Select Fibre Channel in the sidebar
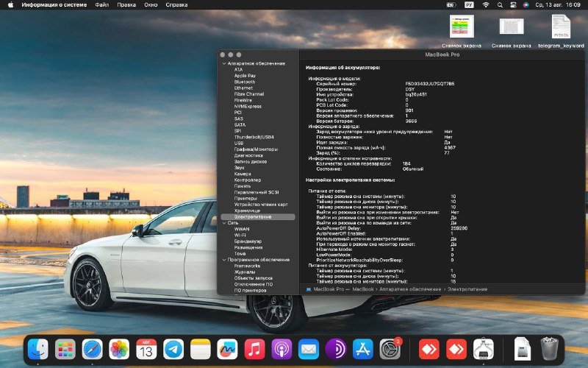 click(249, 94)
